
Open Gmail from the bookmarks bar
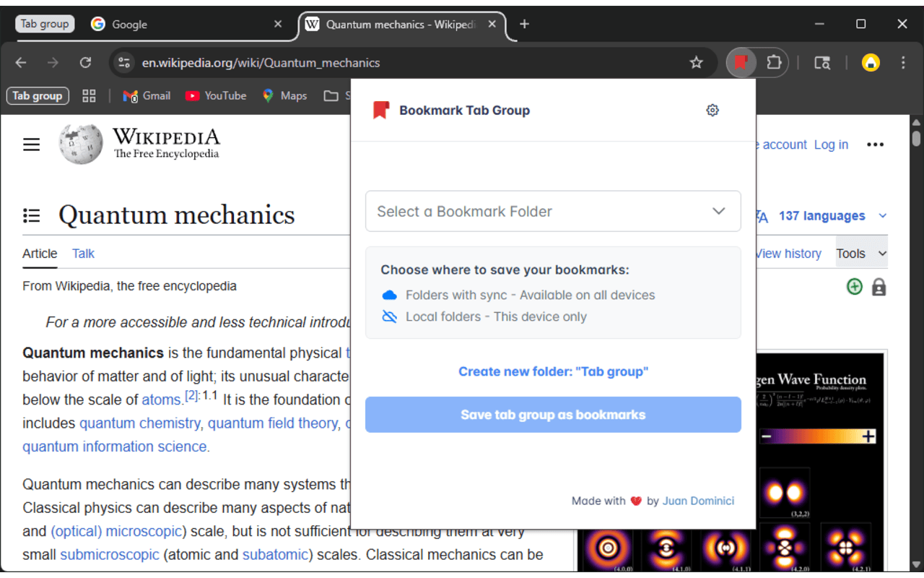pyautogui.click(x=147, y=95)
